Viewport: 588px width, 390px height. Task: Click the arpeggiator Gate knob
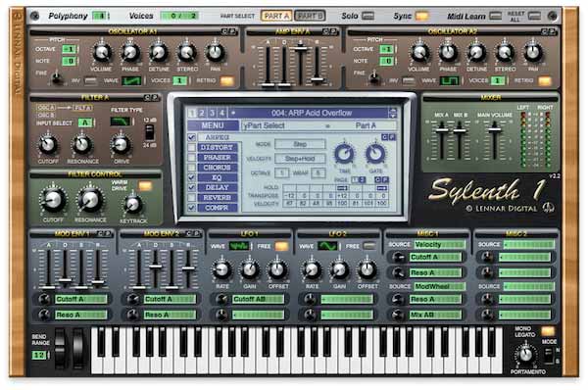tap(375, 154)
